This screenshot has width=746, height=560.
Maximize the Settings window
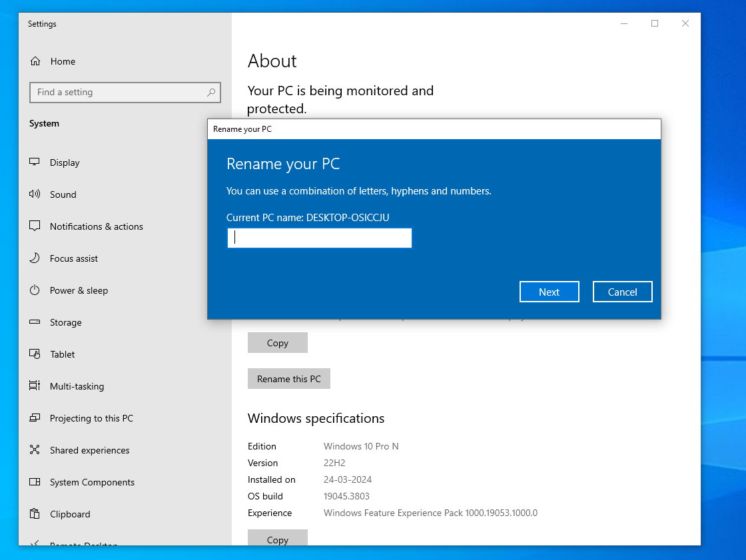pos(655,23)
